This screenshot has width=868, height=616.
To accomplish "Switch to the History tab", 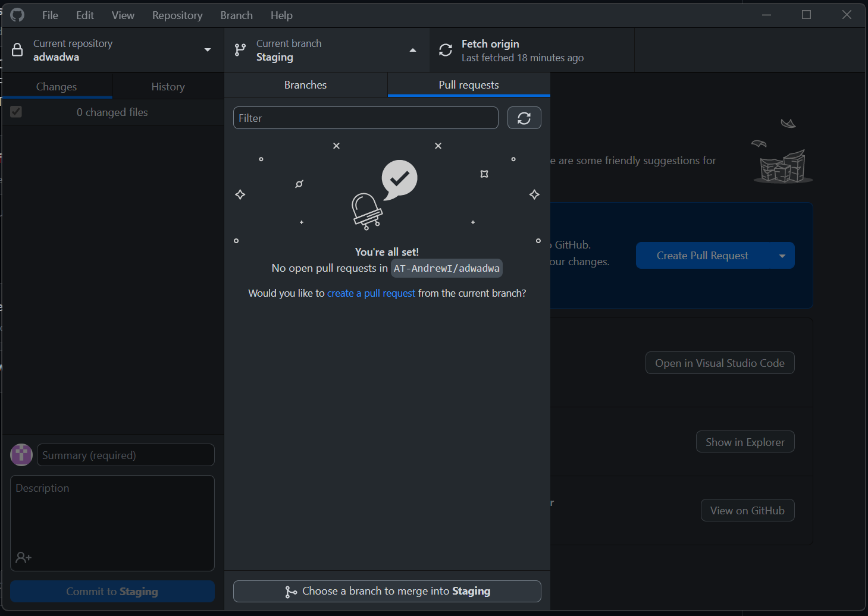I will pos(168,86).
